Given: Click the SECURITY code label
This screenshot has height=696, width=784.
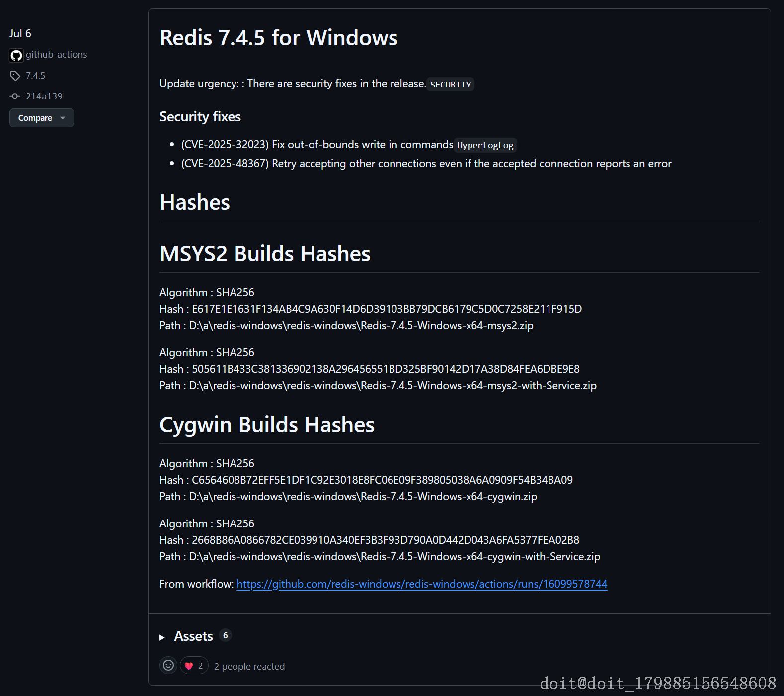Looking at the screenshot, I should point(451,85).
